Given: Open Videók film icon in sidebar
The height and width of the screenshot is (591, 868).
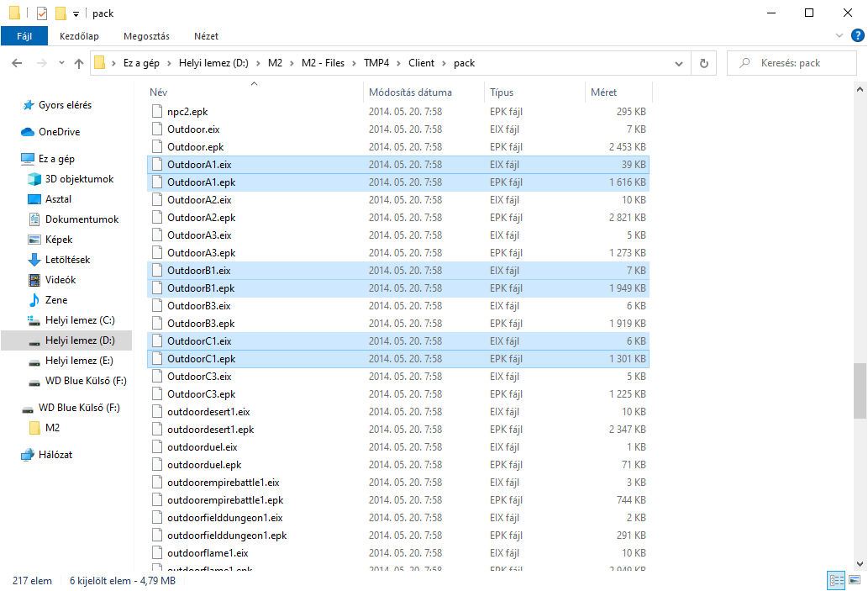Looking at the screenshot, I should 34,280.
